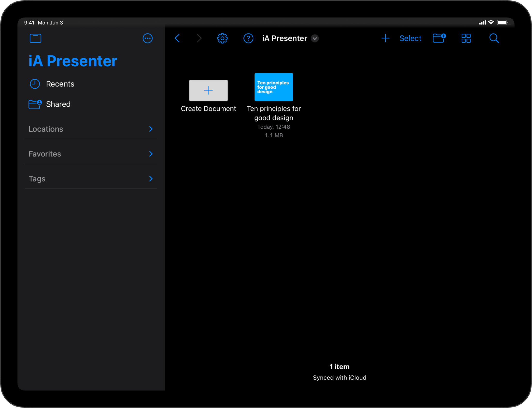The height and width of the screenshot is (408, 532).
Task: Click the Create New Folder icon
Action: [439, 38]
